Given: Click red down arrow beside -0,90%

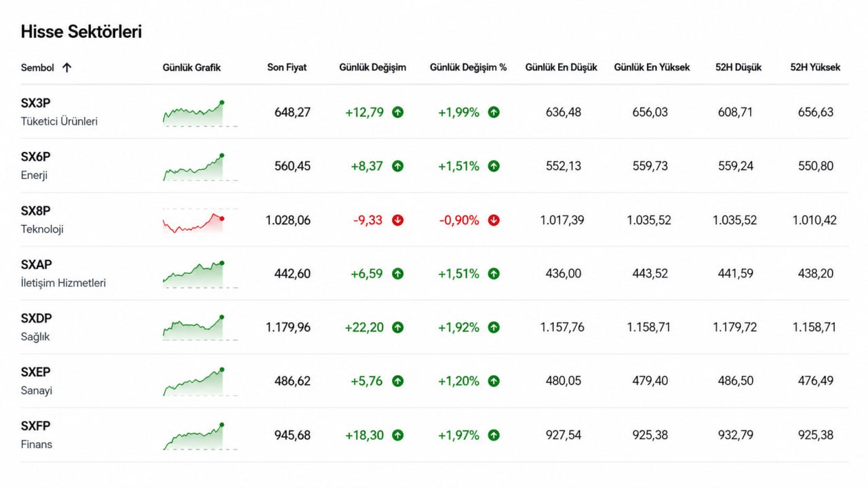Looking at the screenshot, I should point(494,220).
